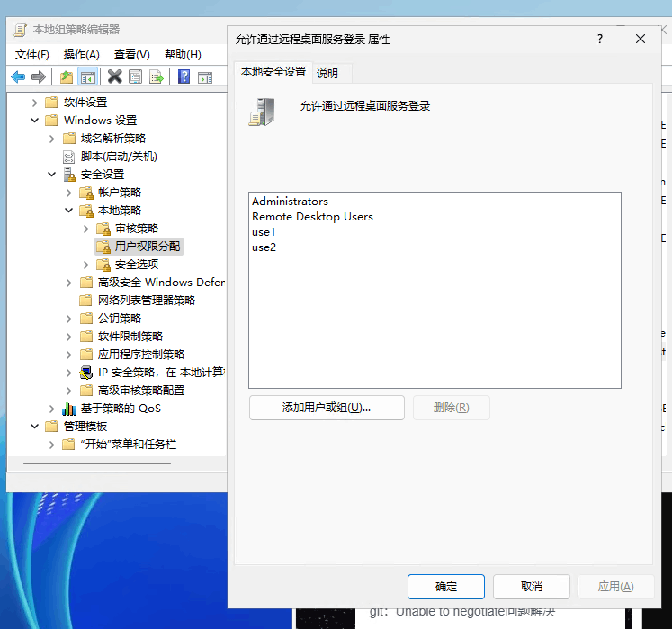Click the 安全选项 folder icon
Image resolution: width=672 pixels, height=629 pixels.
(x=103, y=265)
